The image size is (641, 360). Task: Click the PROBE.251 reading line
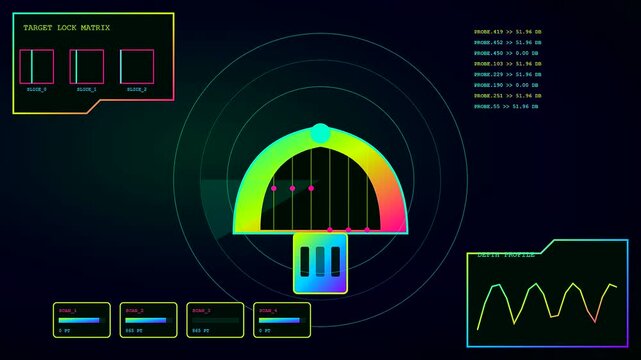coord(508,96)
